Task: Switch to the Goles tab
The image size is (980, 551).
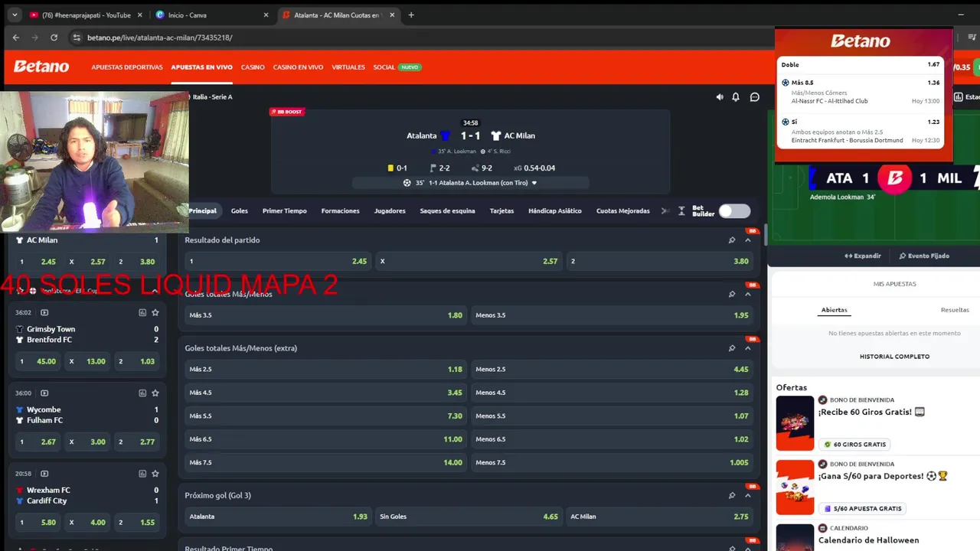Action: (240, 210)
